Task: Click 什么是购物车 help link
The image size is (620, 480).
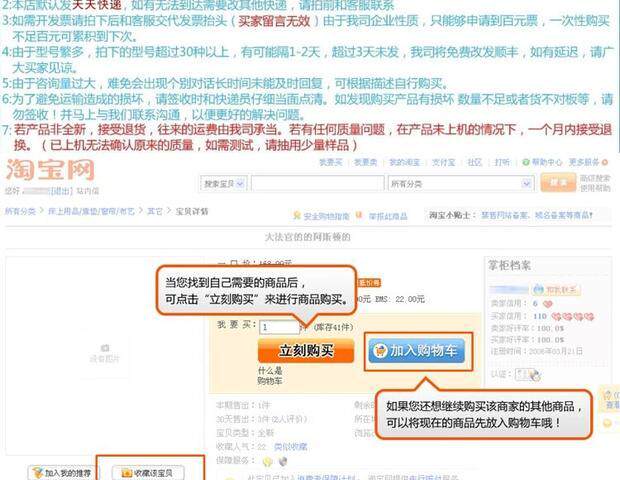Action: coord(270,376)
